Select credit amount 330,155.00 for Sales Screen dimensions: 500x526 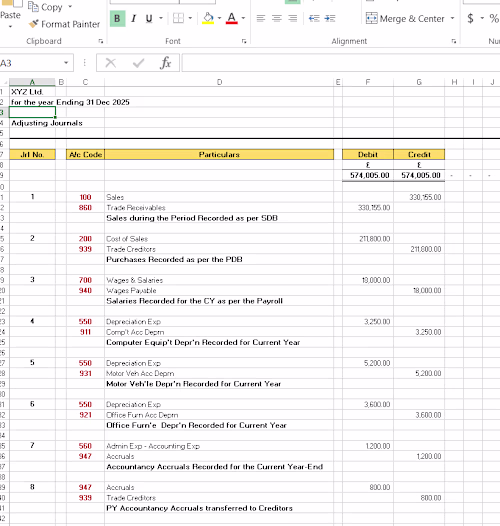[419, 197]
